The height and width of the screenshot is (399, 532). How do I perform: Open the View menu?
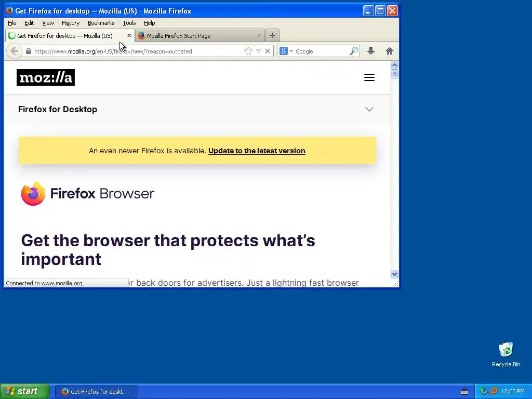click(48, 23)
